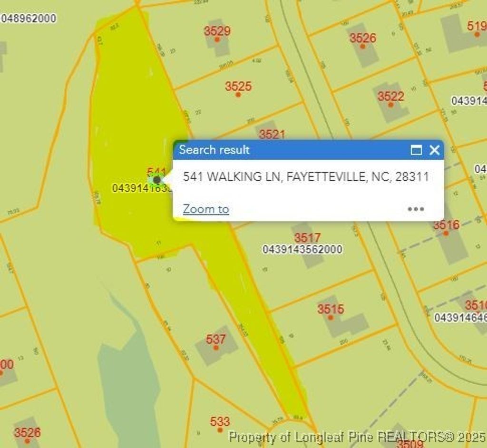
Task: Click the 537 house marker
Action: pos(216,347)
